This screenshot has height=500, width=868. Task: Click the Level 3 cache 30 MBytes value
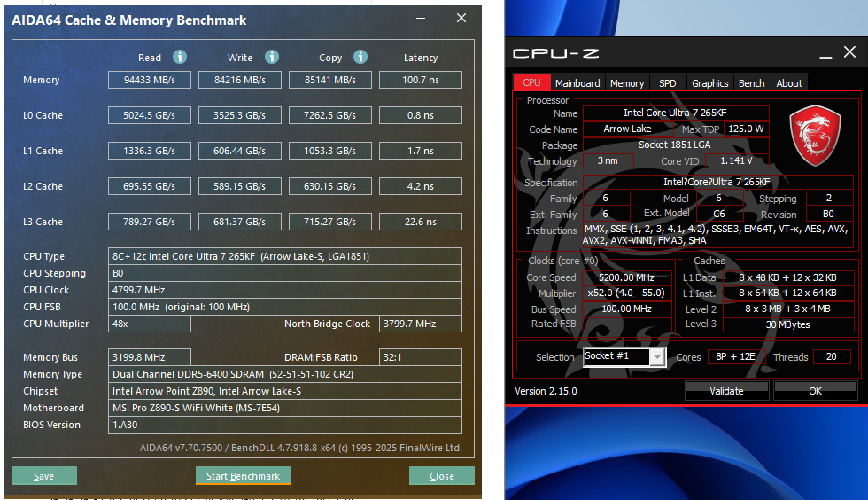pyautogui.click(x=788, y=324)
